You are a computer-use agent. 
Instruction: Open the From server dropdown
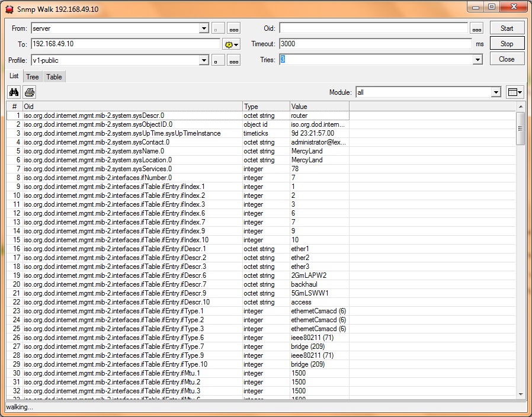[204, 27]
